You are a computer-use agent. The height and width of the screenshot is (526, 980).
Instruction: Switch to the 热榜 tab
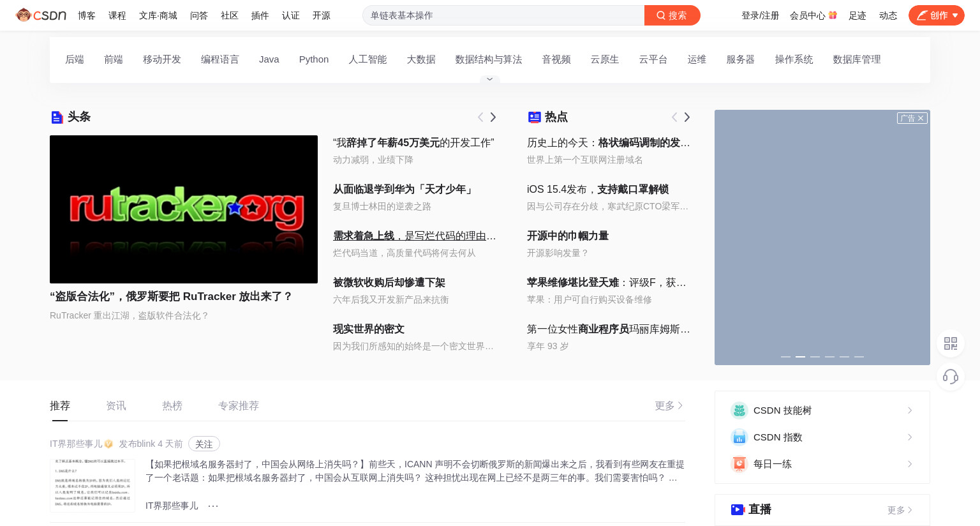point(172,405)
